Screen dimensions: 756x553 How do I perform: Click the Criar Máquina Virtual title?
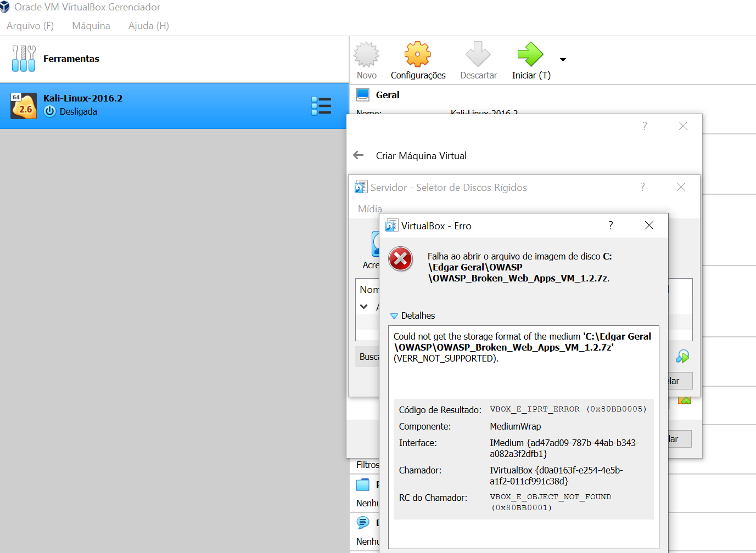pos(421,156)
